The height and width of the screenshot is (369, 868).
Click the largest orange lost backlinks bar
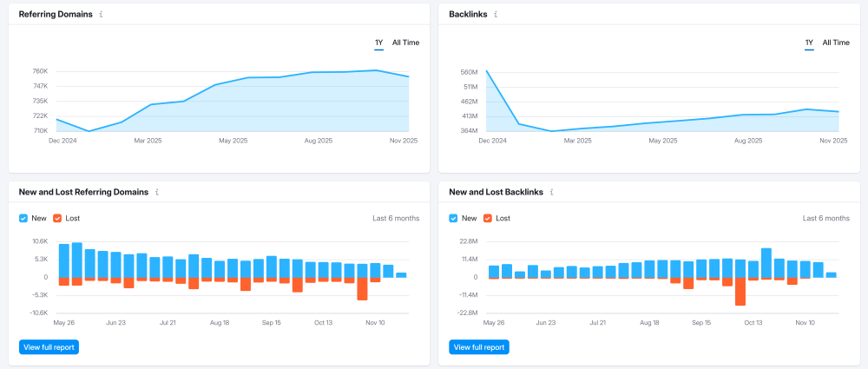click(740, 292)
